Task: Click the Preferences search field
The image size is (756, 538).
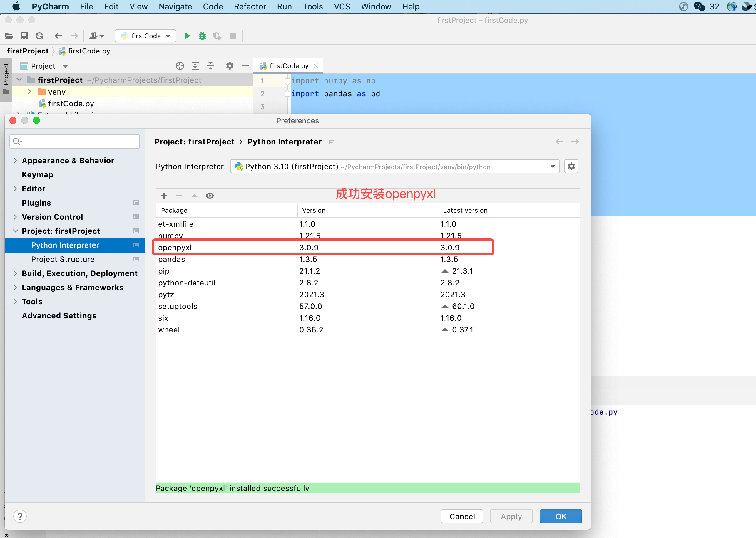Action: [x=75, y=142]
